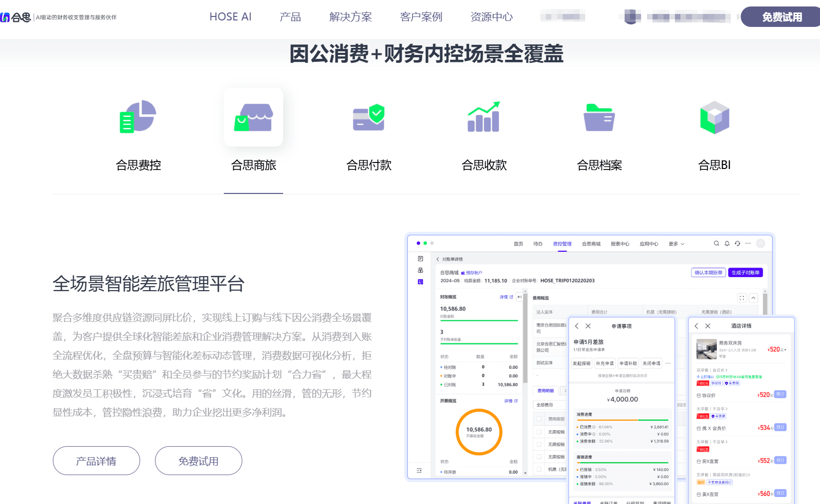
Task: Click the 关闭申请 button
Action: 652,363
